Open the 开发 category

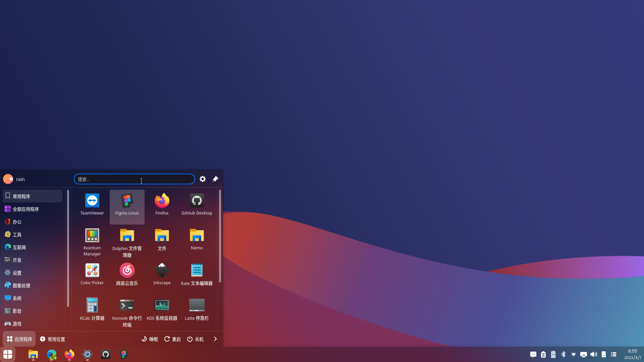[x=33, y=260]
